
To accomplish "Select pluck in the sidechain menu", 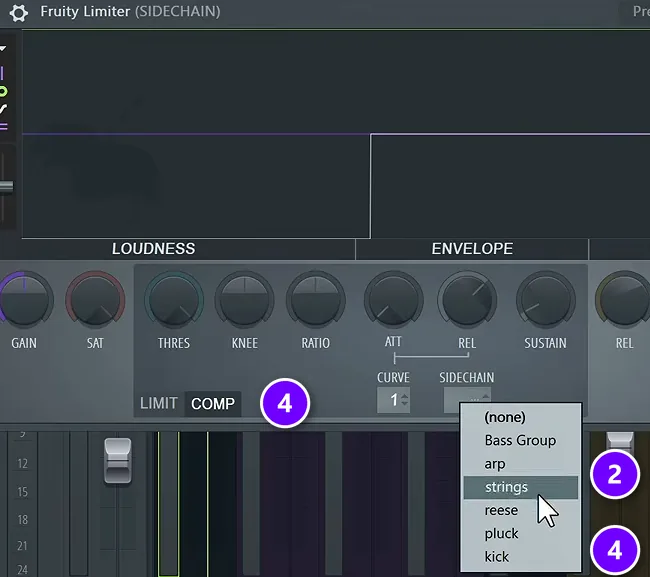I will point(520,533).
